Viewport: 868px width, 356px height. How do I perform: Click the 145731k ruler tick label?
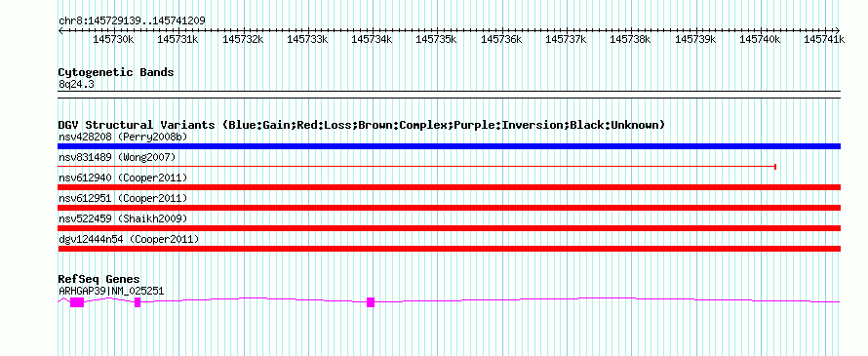(x=178, y=39)
